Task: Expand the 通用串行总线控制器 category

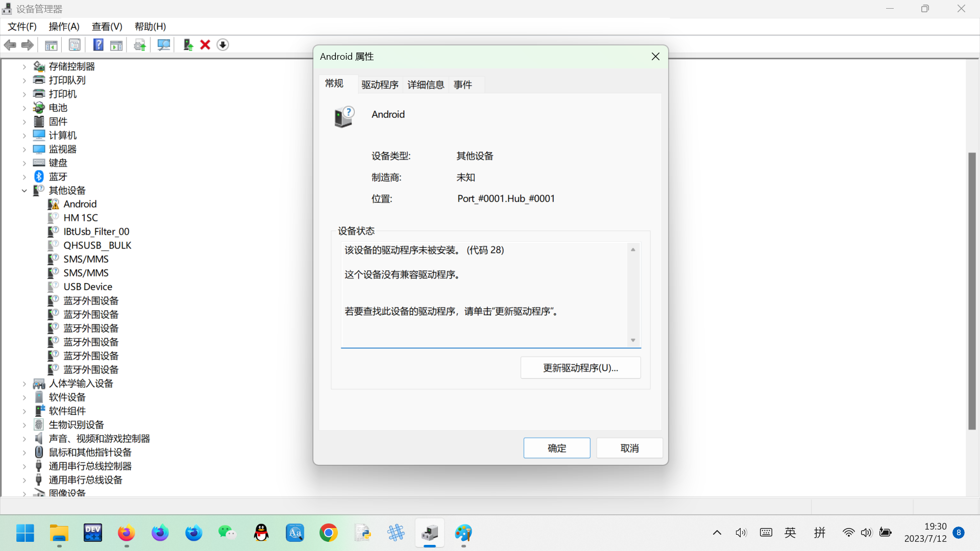Action: [x=24, y=466]
